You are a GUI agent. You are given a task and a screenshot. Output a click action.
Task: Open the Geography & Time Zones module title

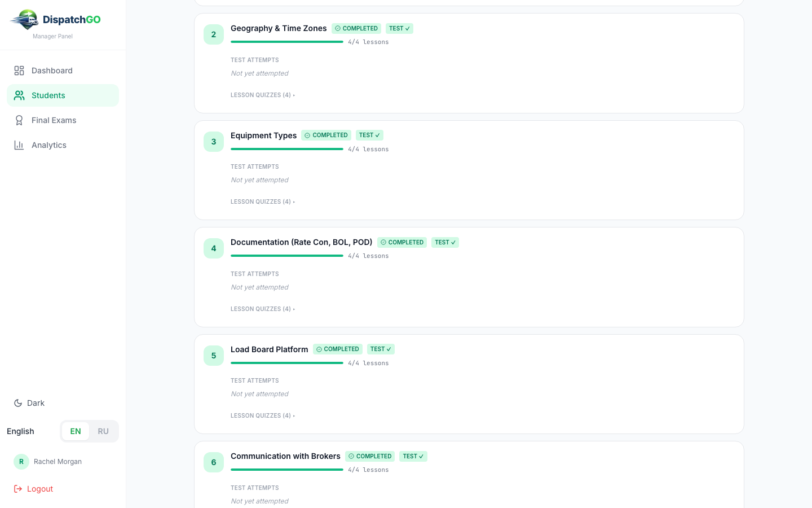coord(279,28)
